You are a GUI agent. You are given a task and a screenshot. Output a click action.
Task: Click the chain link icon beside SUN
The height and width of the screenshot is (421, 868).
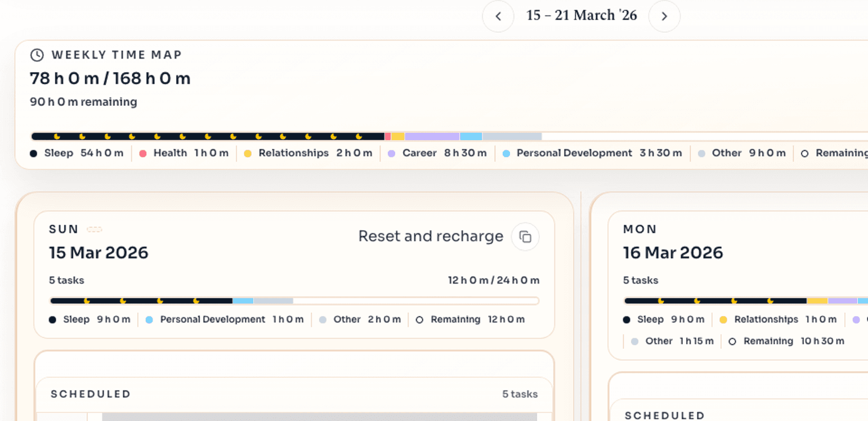tap(95, 229)
